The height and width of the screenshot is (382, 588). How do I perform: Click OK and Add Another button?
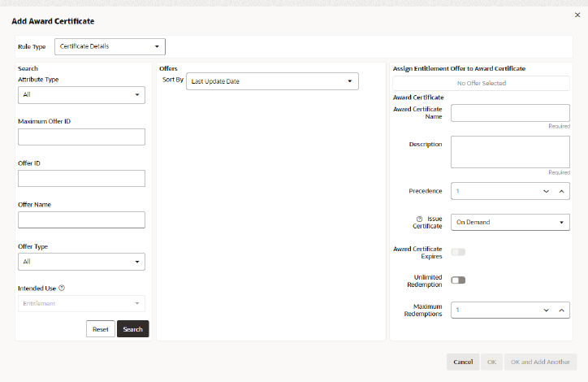[x=540, y=362]
